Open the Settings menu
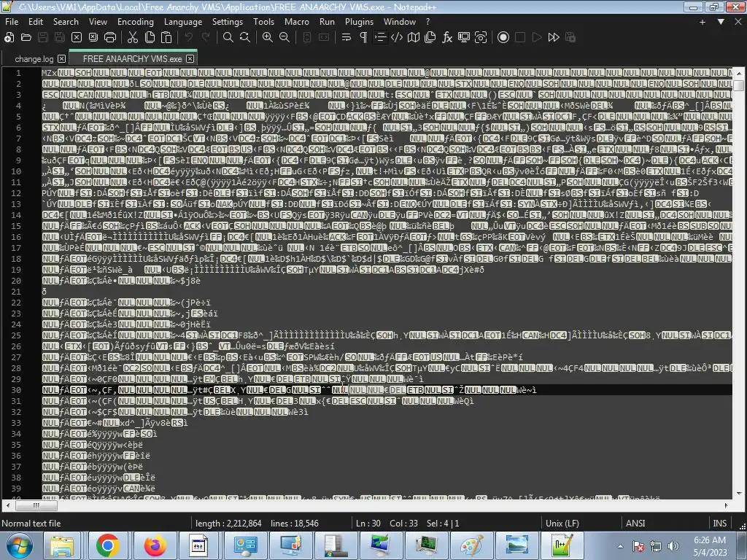This screenshot has height=560, width=747. pos(228,22)
